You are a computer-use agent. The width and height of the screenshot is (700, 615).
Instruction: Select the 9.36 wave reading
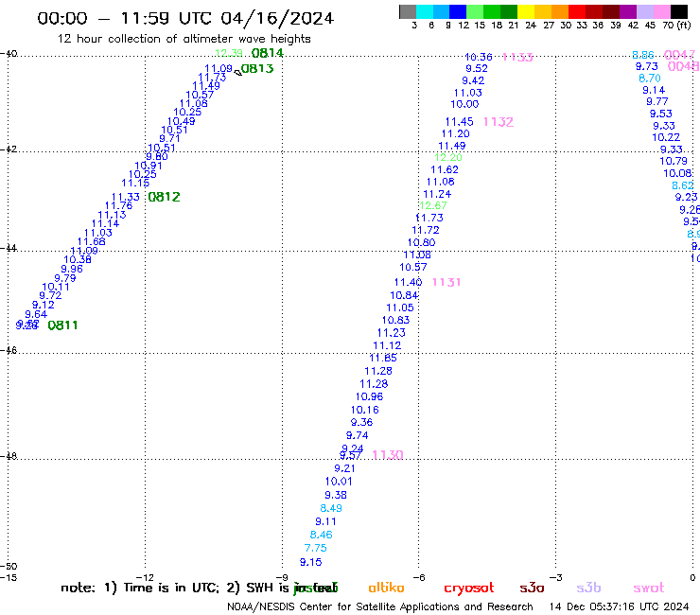click(x=361, y=423)
